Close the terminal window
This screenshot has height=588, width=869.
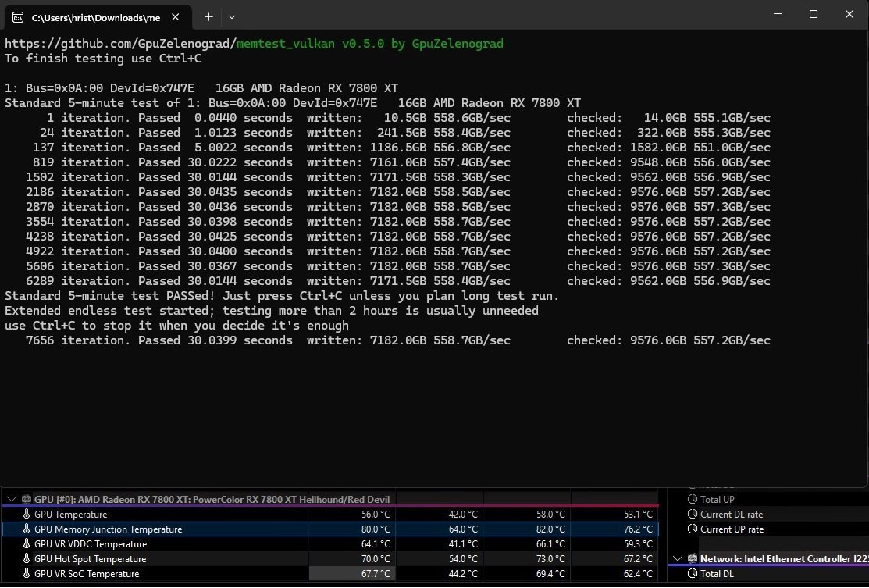point(849,14)
